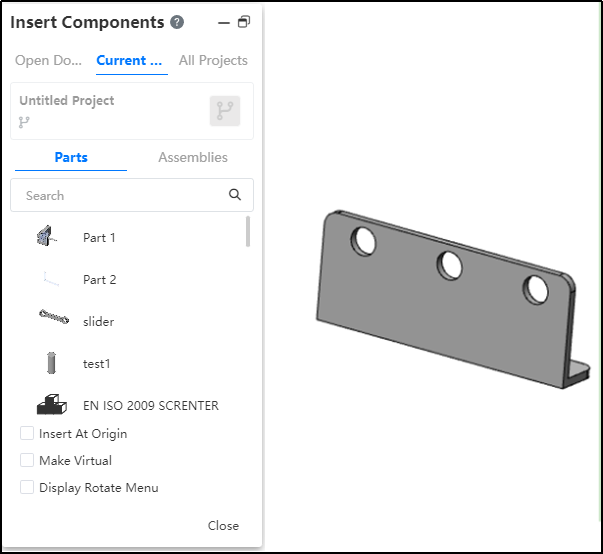Select the Part 1 thumbnail icon
Screen dimensions: 603x554
[48, 236]
